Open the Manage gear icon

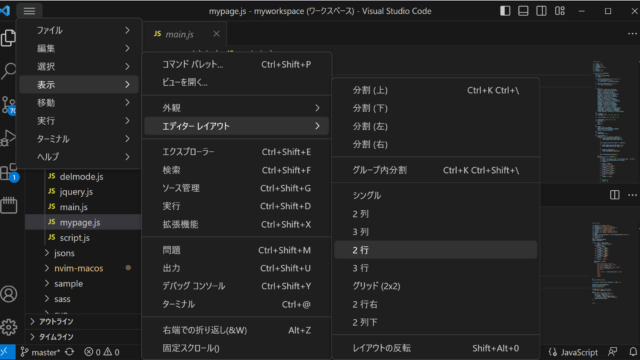(9, 327)
